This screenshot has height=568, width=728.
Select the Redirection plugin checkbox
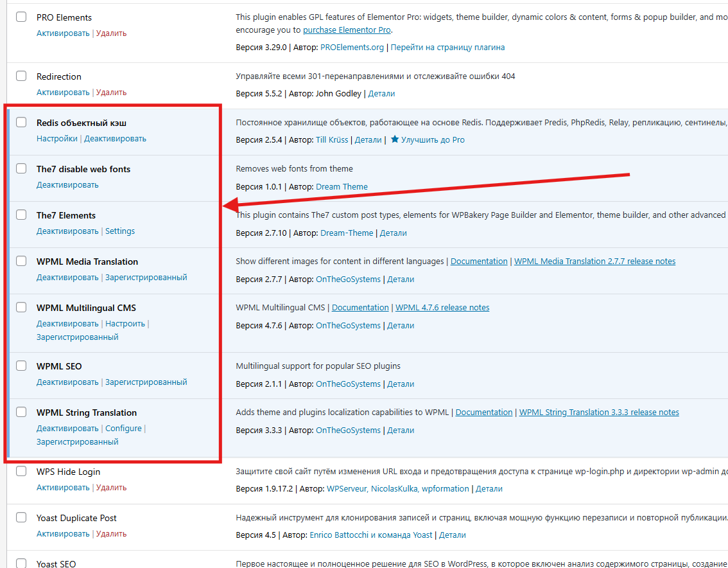point(21,76)
